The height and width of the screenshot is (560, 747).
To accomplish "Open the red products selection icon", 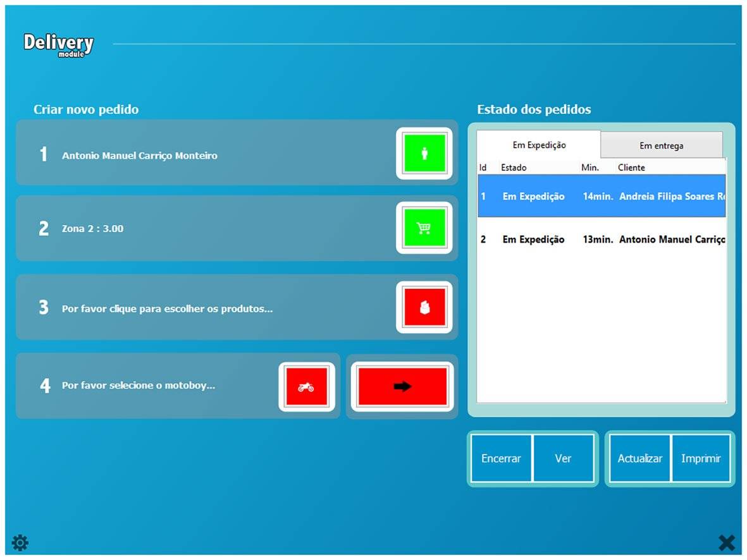I will pos(424,307).
